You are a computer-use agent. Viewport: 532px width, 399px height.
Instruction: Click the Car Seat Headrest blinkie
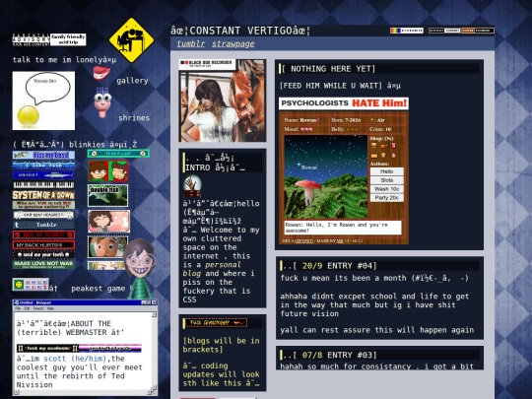pyautogui.click(x=43, y=215)
